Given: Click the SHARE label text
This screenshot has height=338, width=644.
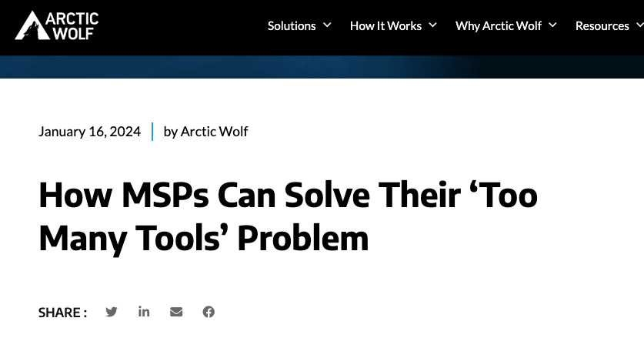Looking at the screenshot, I should coord(62,313).
